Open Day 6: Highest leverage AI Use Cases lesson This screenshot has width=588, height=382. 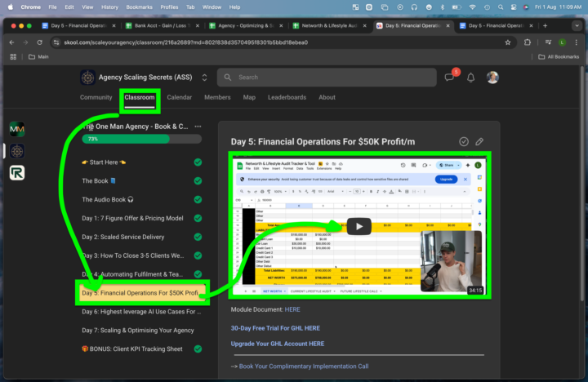click(141, 312)
